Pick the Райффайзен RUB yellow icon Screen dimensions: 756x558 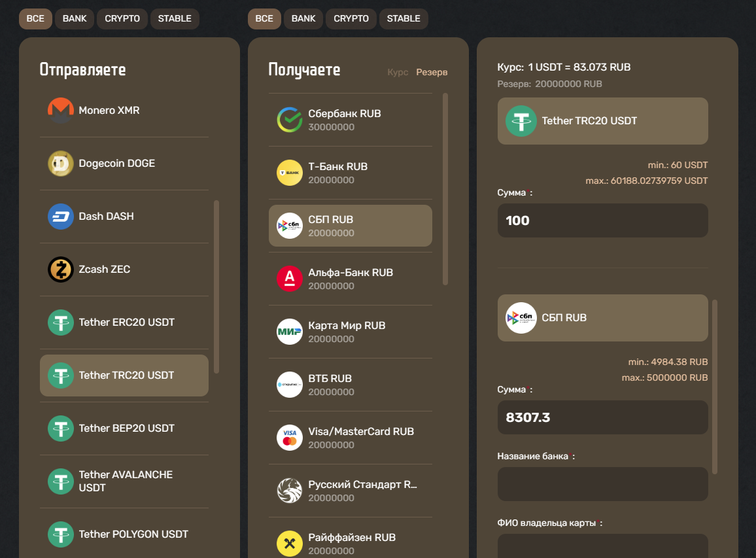tap(290, 544)
